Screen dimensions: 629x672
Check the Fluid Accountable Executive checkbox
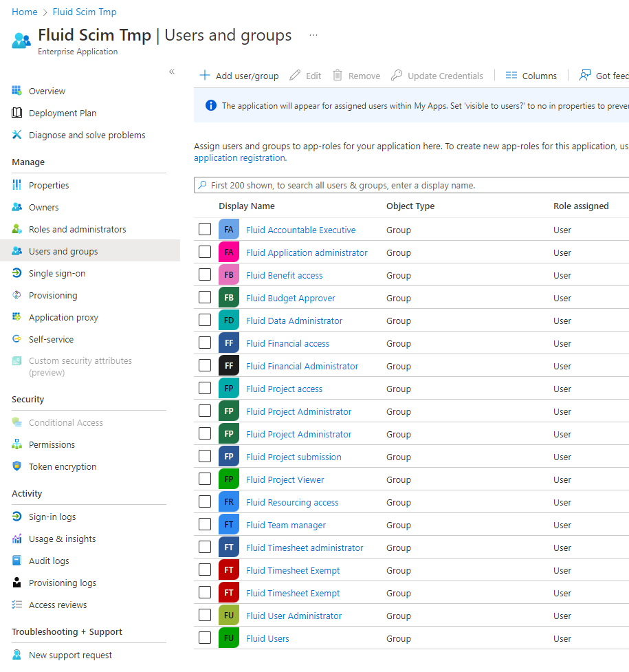pos(205,230)
